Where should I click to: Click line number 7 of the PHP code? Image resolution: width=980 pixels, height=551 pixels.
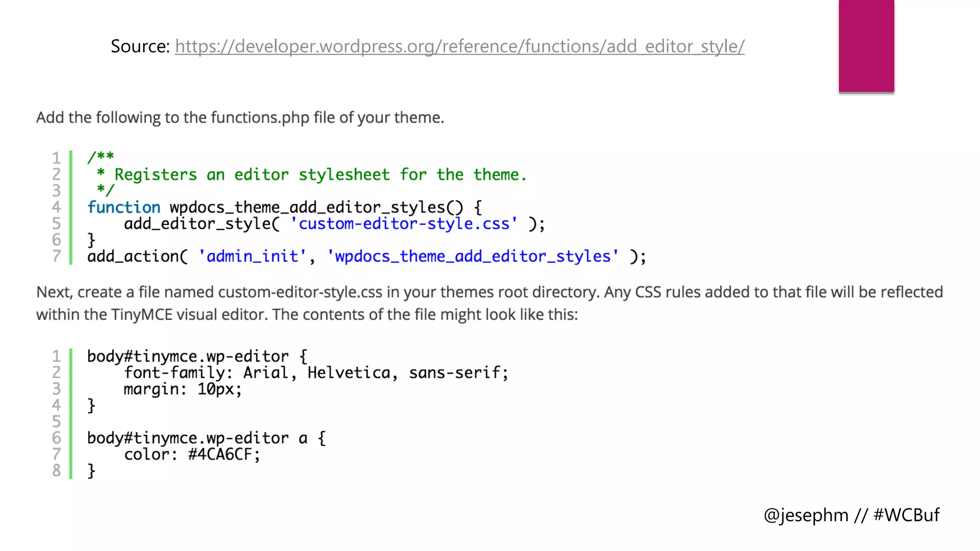(x=56, y=256)
